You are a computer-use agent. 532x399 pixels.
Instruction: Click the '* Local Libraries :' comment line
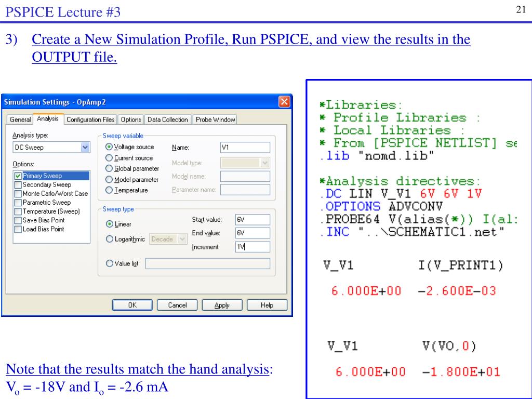(x=393, y=130)
